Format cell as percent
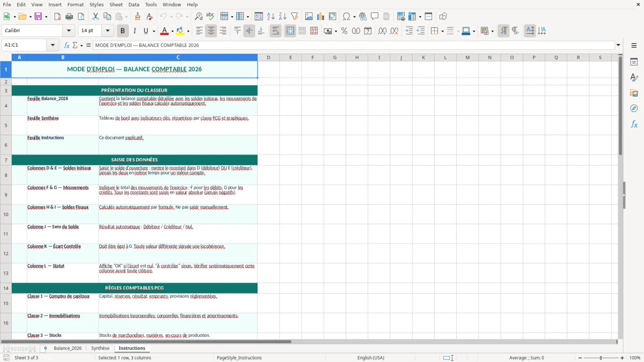Screen dimensions: 644x362 (344, 31)
